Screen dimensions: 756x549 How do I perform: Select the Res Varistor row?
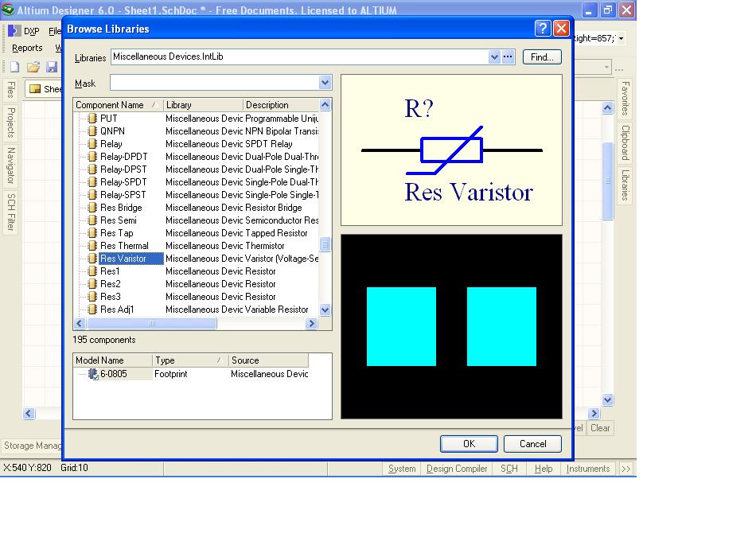click(197, 259)
